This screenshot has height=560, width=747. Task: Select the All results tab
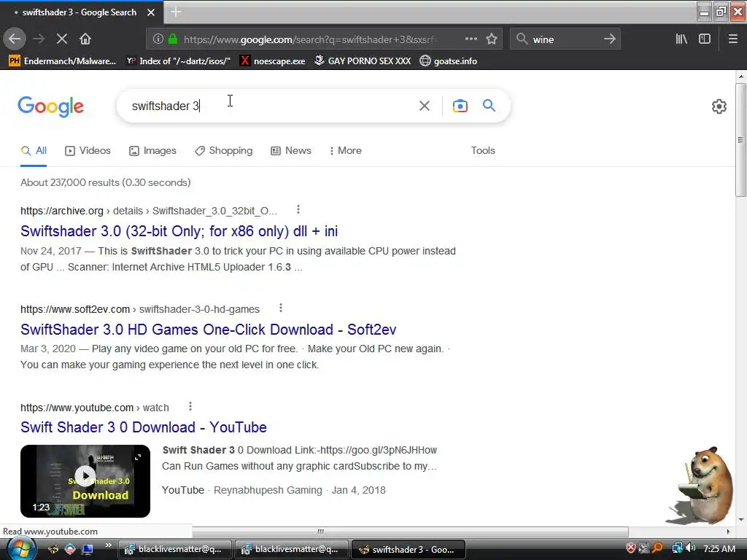point(34,150)
